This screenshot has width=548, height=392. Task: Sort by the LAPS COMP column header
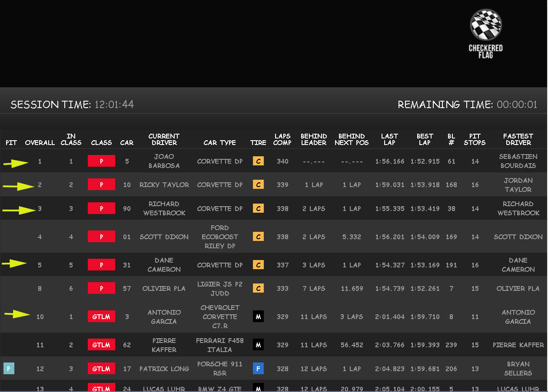click(x=282, y=139)
